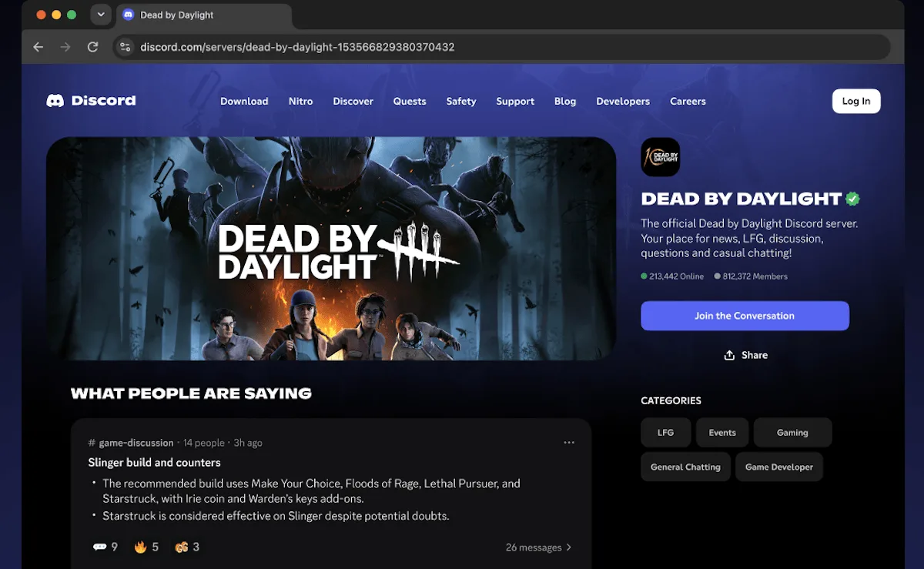The image size is (924, 569).
Task: Go back with browser back arrow
Action: (x=38, y=47)
